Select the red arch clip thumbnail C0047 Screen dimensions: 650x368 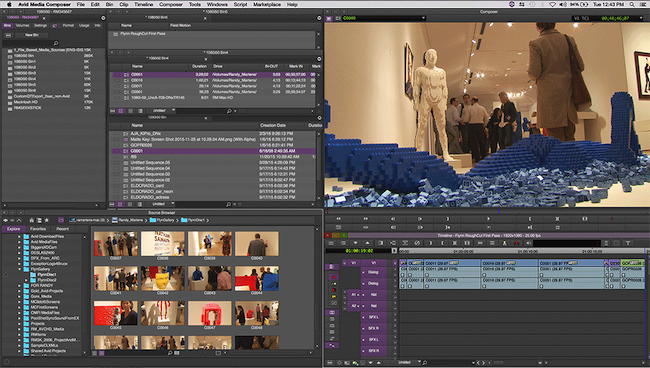click(x=210, y=313)
